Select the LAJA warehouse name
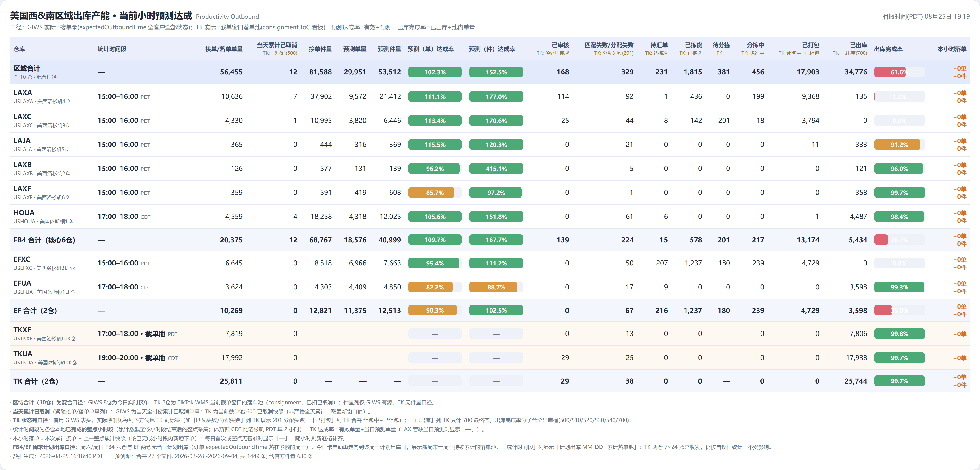The width and height of the screenshot is (980, 470). [x=22, y=140]
